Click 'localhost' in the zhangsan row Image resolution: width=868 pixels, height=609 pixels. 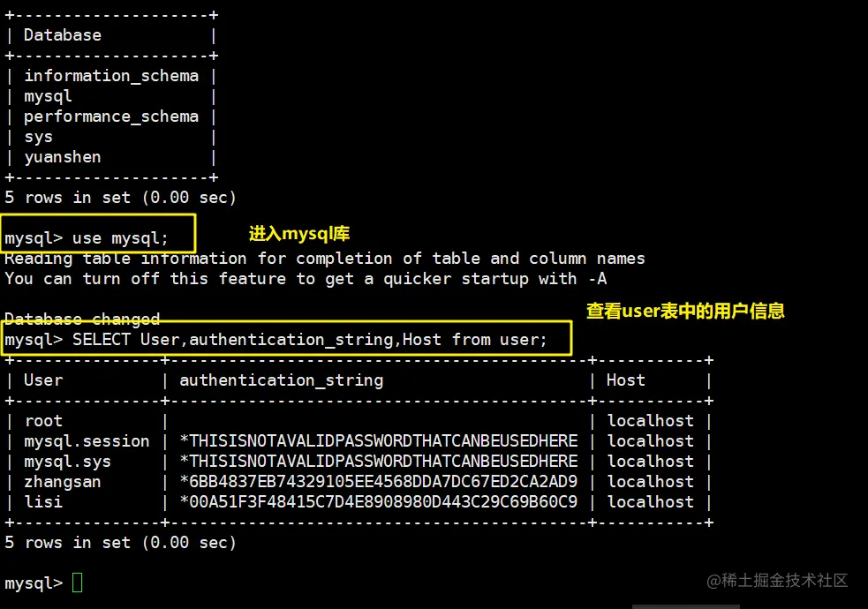pos(651,482)
